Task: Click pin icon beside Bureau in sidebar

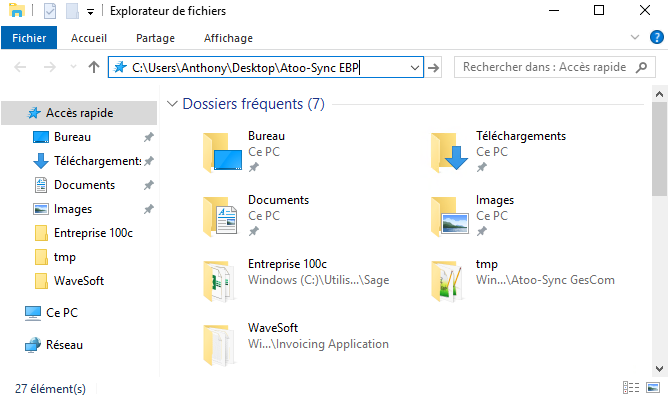Action: click(148, 137)
